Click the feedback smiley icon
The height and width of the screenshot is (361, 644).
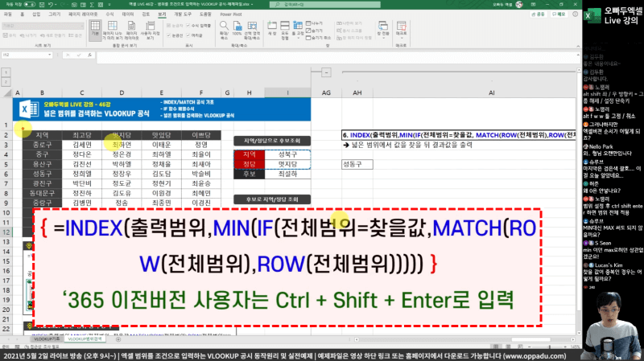(x=576, y=14)
